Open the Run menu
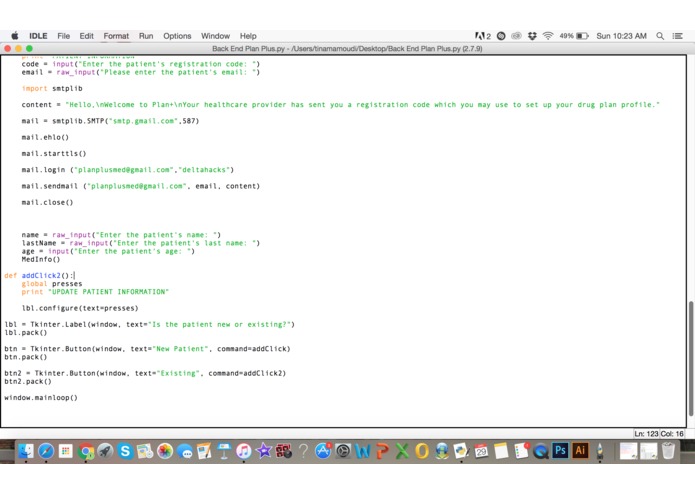695x494 pixels. 146,36
